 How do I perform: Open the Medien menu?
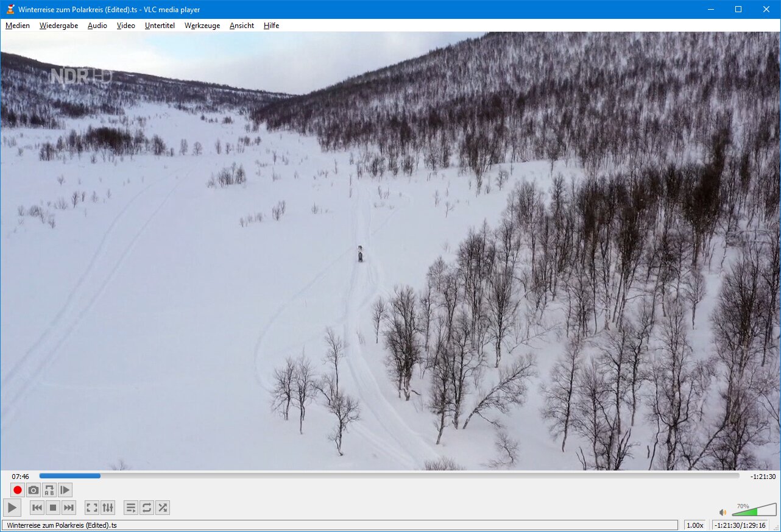click(x=18, y=26)
